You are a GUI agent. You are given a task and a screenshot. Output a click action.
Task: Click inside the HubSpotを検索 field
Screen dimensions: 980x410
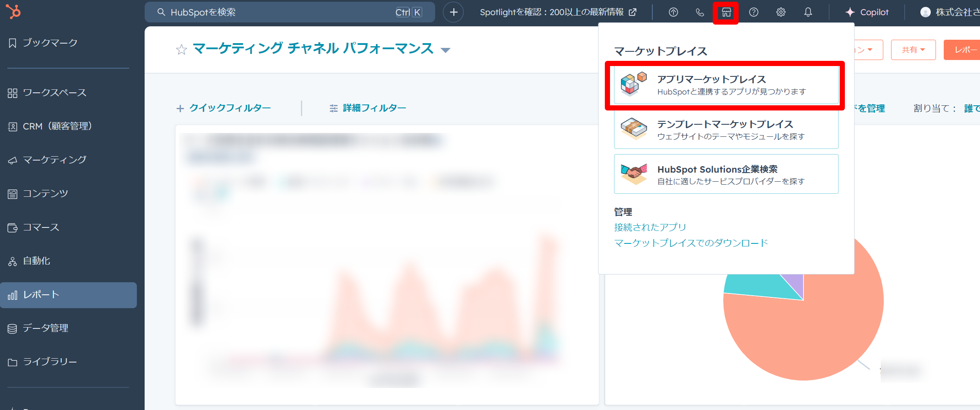pos(290,12)
